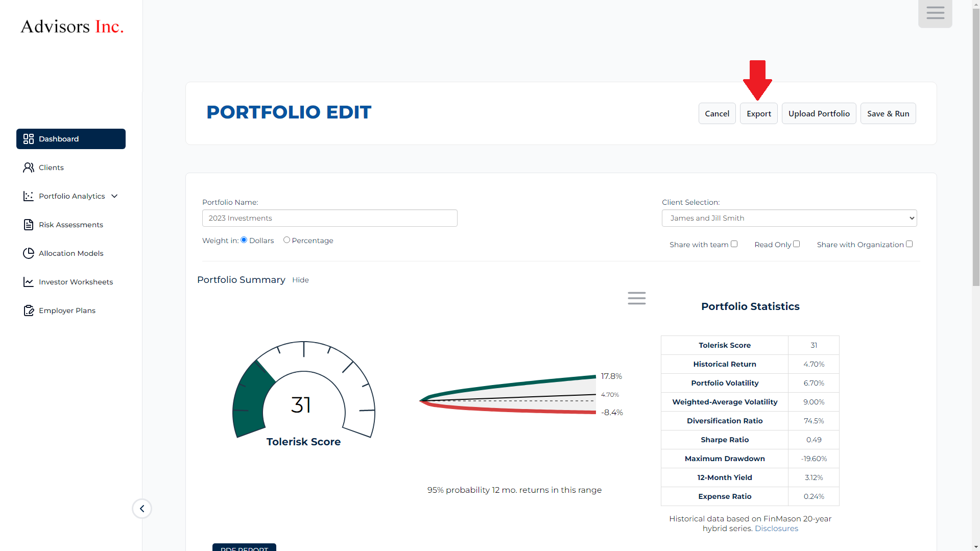Click the Portfolio Name input field
Screen dimensions: 980x551
click(x=329, y=218)
